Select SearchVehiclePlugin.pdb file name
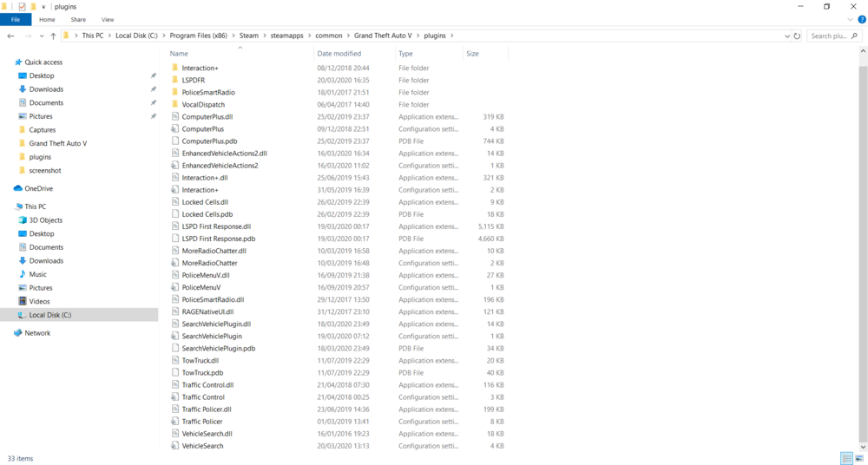The image size is (868, 465). pyautogui.click(x=218, y=348)
